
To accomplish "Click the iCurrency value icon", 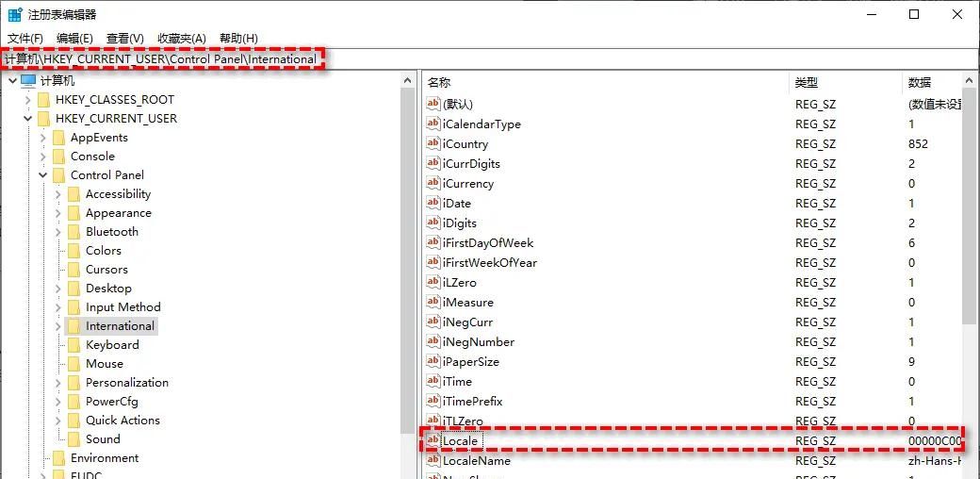I will pyautogui.click(x=433, y=183).
